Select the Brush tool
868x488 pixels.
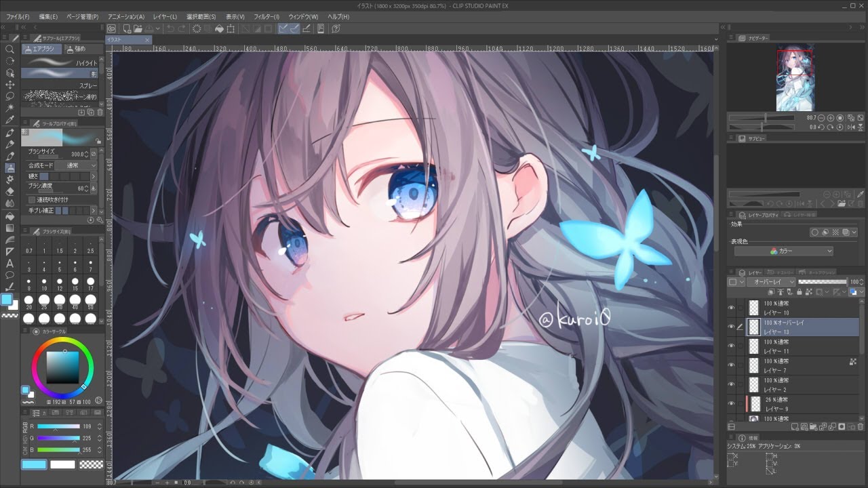pos(10,156)
